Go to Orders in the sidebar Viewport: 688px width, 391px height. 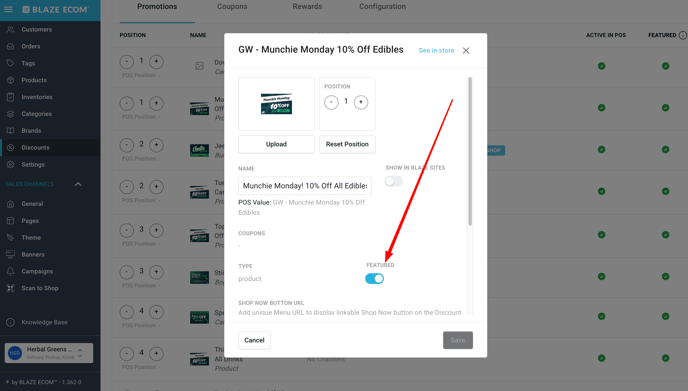coord(31,46)
